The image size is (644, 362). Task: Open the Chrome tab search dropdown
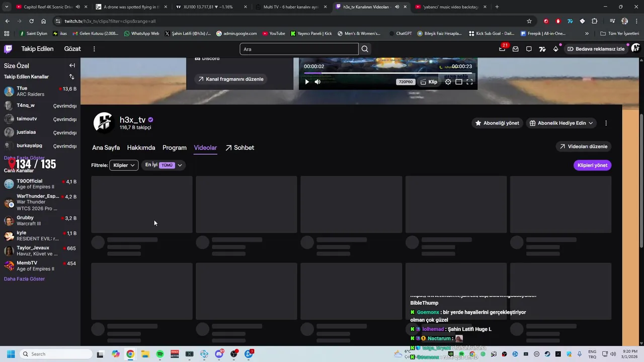pos(7,7)
